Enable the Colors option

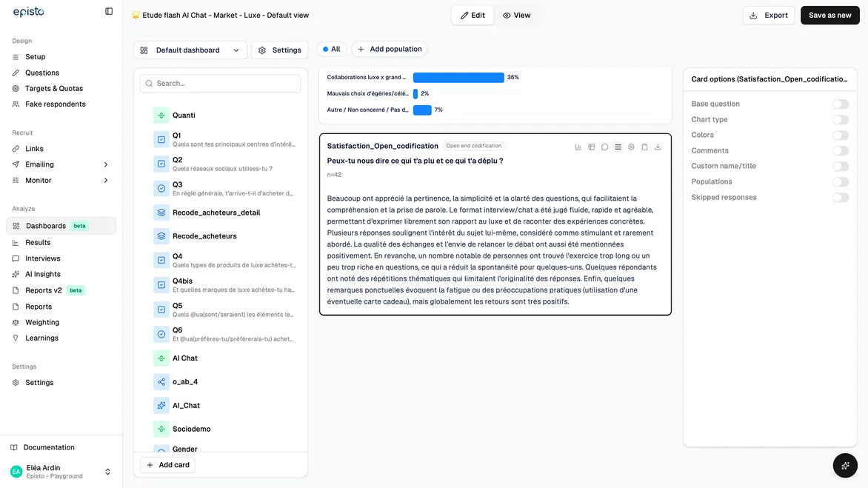[841, 135]
